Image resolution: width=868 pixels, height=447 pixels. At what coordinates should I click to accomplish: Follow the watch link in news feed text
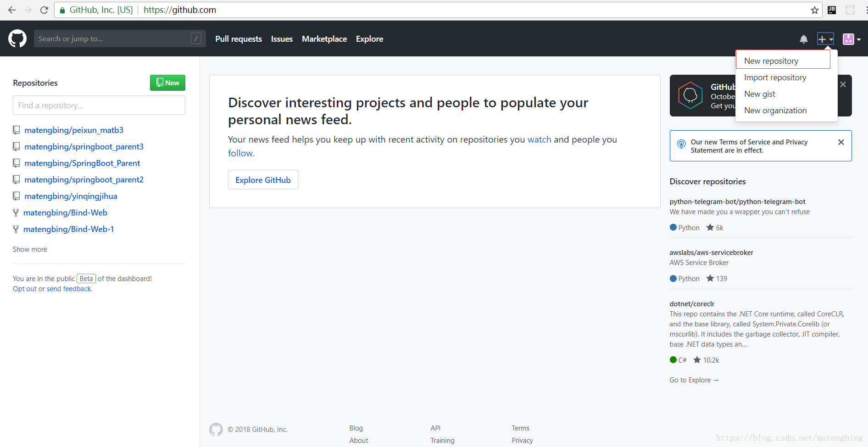coord(539,139)
